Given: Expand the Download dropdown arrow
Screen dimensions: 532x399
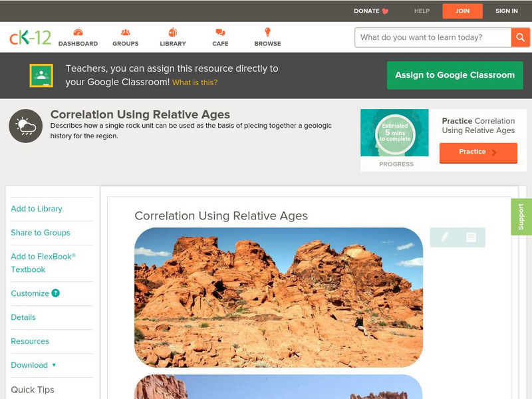Looking at the screenshot, I should [x=54, y=365].
